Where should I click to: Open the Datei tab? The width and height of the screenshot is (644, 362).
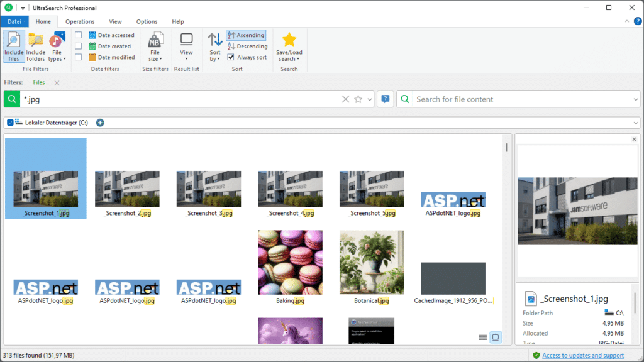(x=14, y=21)
